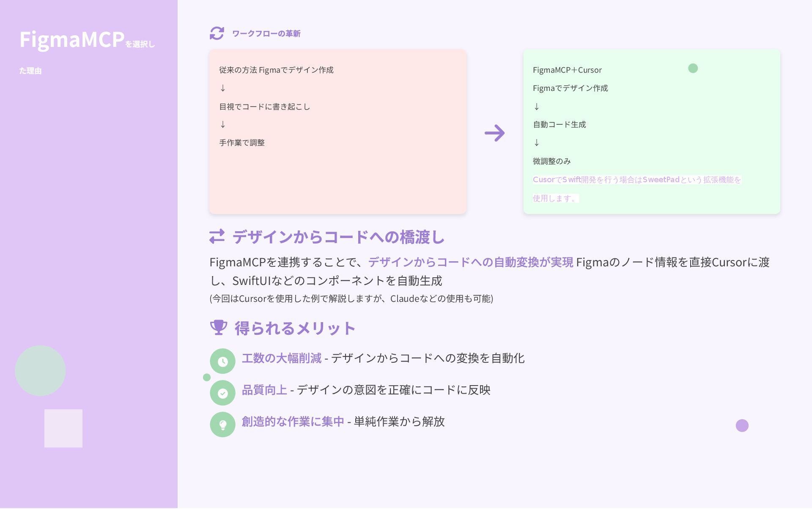Click the 品質向上 label
This screenshot has height=509, width=812.
coord(264,390)
